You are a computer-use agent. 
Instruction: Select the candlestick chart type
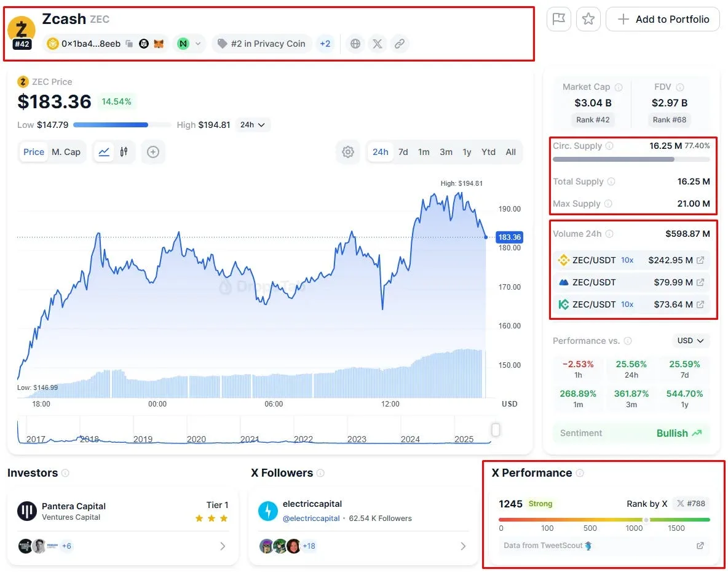(x=124, y=152)
